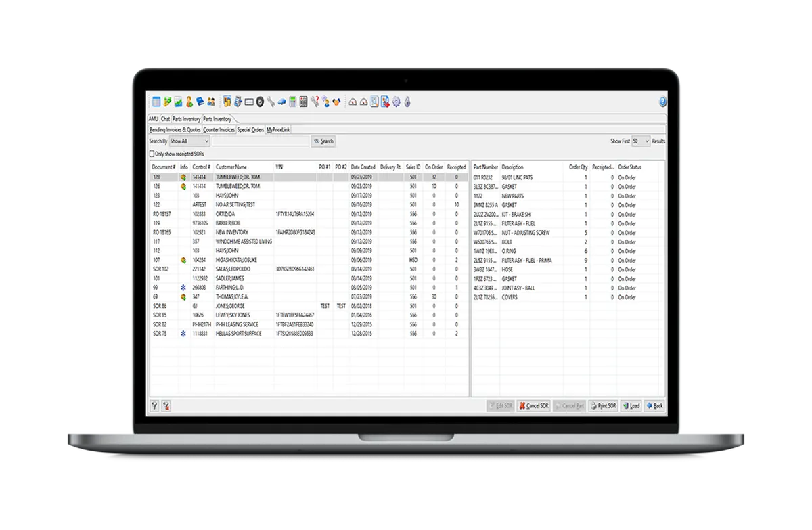This screenshot has width=812, height=530.
Task: Select the HELLAS SPORT SURFACE row
Action: click(x=309, y=334)
